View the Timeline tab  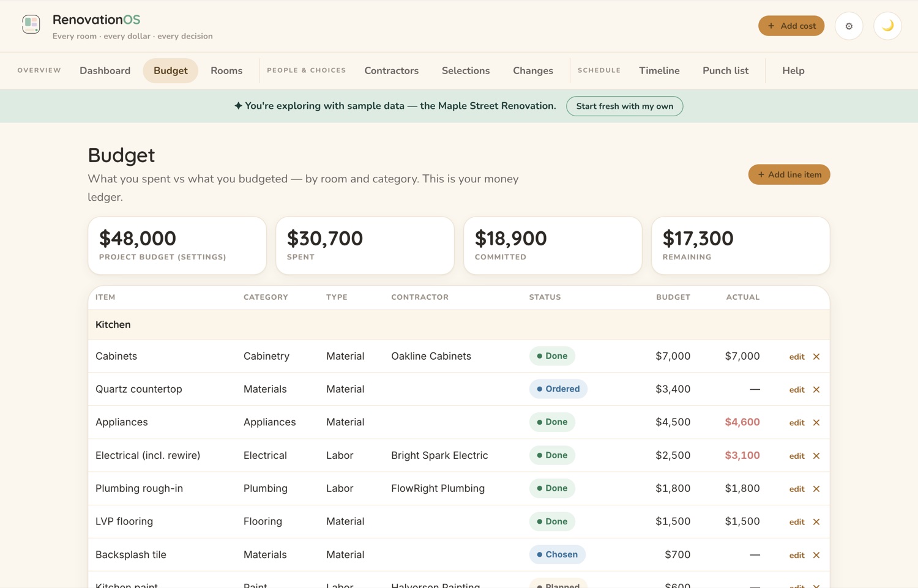pos(659,70)
